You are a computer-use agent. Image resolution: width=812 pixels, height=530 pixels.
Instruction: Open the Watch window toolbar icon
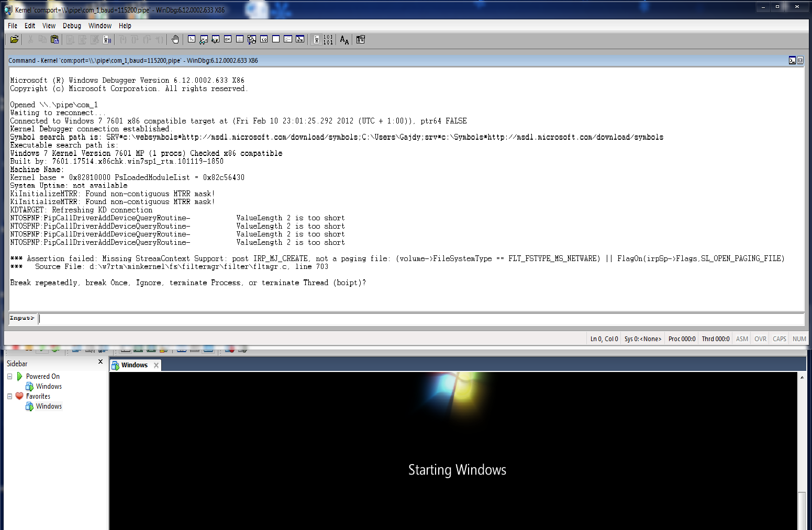coord(204,39)
